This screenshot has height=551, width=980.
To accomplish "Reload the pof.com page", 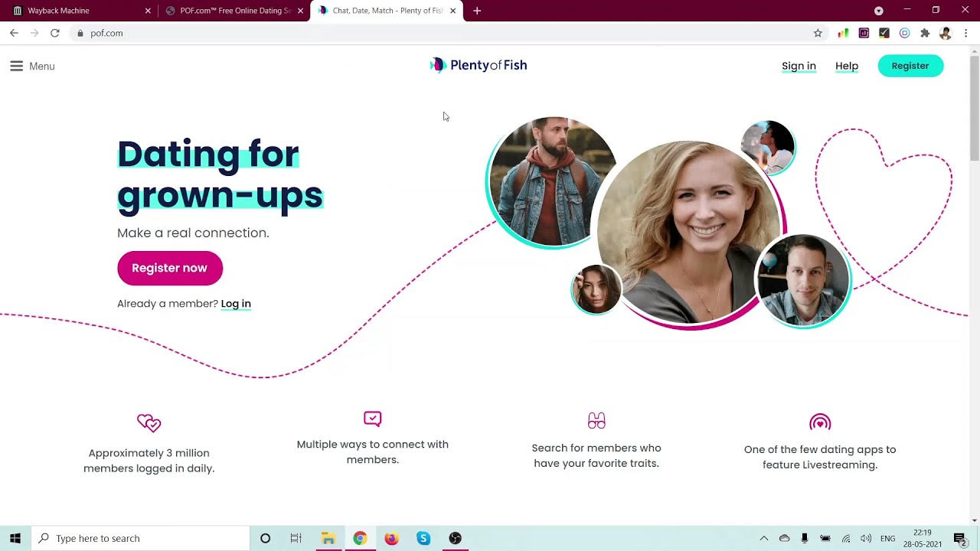I will (55, 33).
